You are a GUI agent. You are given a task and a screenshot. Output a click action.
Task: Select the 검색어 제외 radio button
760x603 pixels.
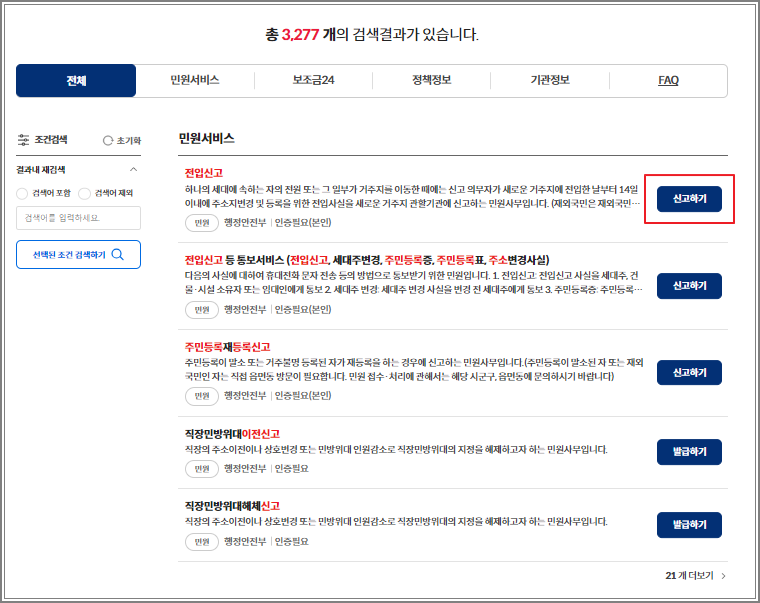[84, 193]
